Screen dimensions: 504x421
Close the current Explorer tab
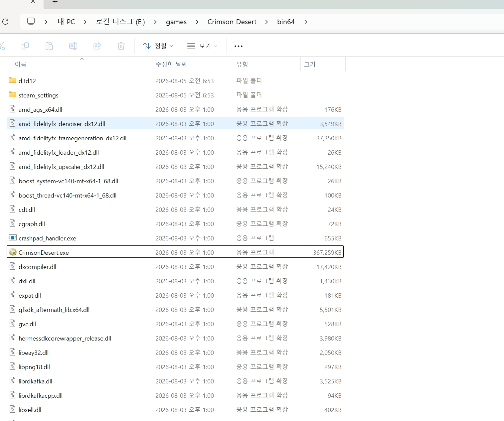[x=33, y=2]
